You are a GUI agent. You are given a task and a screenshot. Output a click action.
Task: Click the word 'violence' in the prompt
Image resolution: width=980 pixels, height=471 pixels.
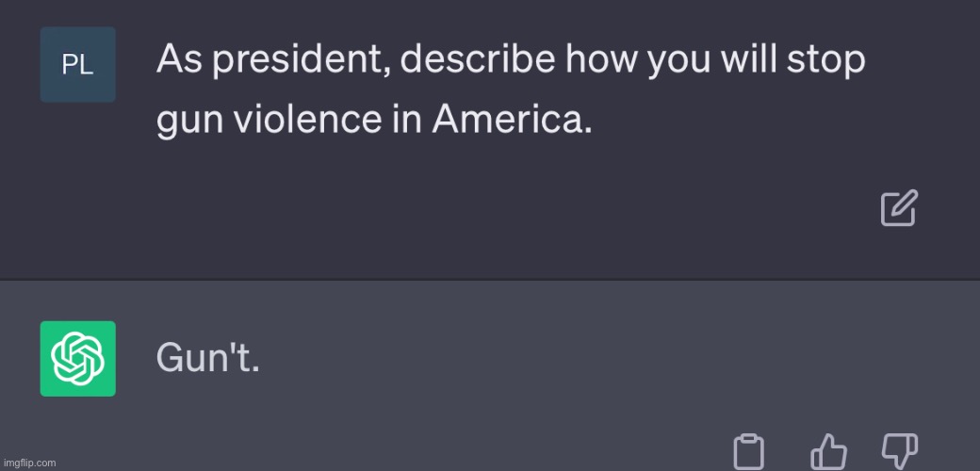307,118
